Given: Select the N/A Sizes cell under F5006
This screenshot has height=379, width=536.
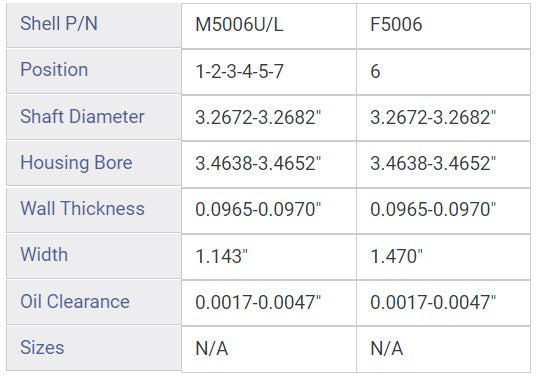Looking at the screenshot, I should [x=443, y=349].
